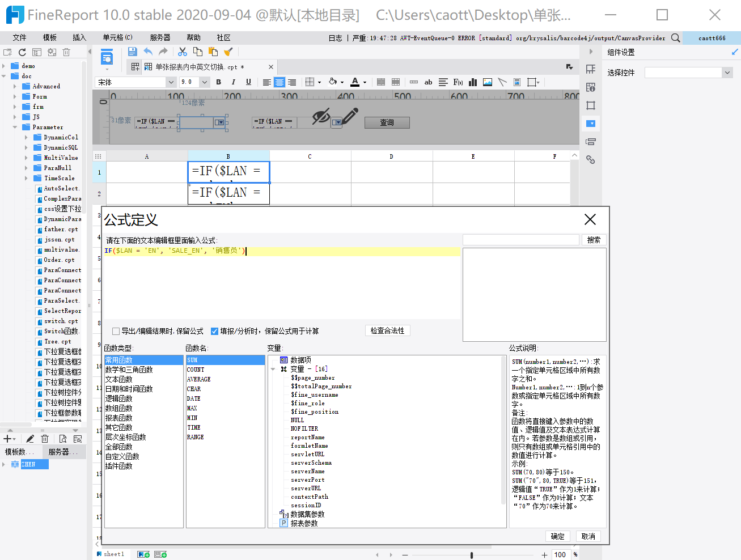Screen dimensions: 741x560
Task: Insert an image via picture icon
Action: click(x=488, y=82)
